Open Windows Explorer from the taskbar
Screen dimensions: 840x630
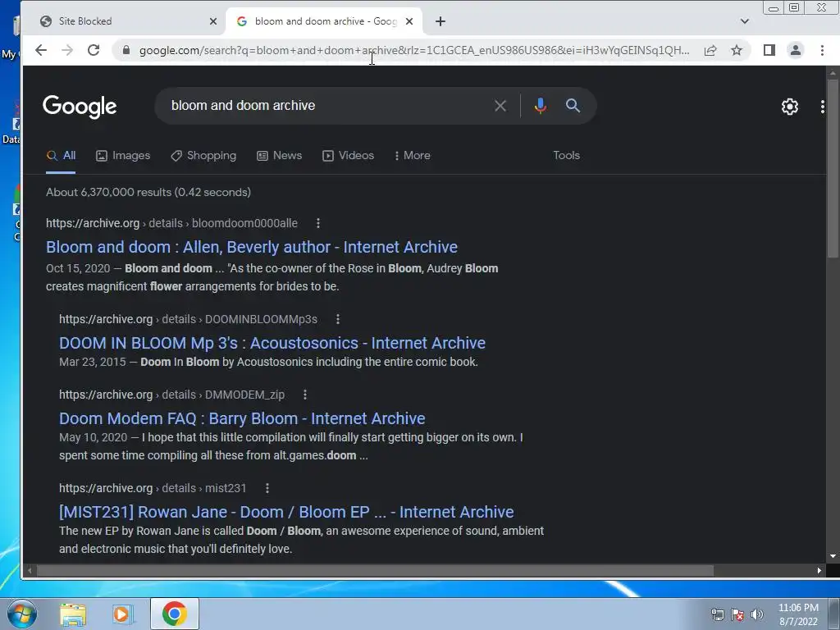pyautogui.click(x=73, y=614)
